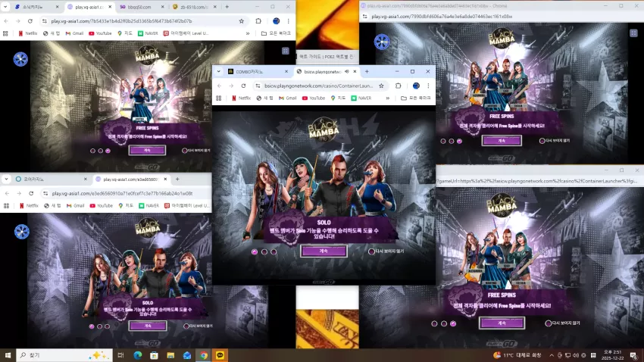Bookmark the page via star in top-left window
This screenshot has height=362, width=644.
(242, 21)
